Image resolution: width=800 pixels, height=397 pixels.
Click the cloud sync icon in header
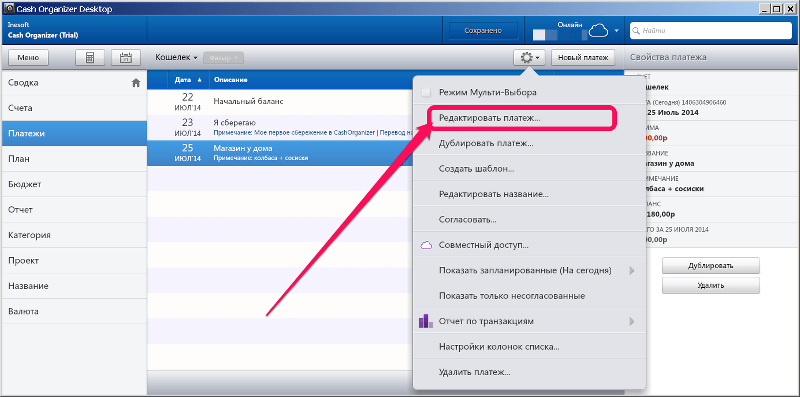point(599,31)
